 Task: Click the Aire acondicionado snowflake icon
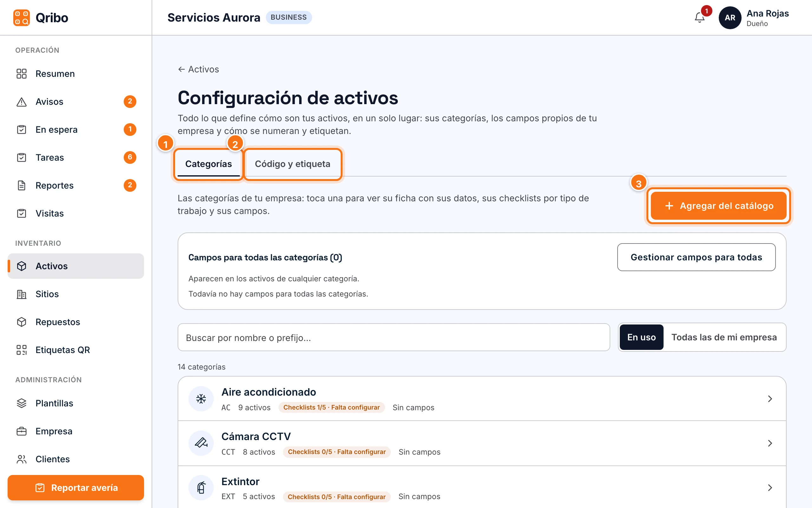(x=201, y=399)
